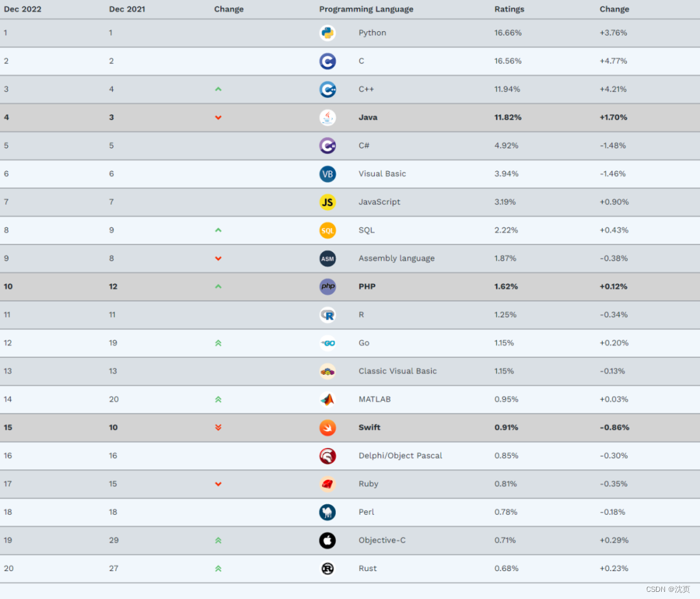Click the Classic Visual Basic name
The width and height of the screenshot is (700, 599).
pos(397,371)
